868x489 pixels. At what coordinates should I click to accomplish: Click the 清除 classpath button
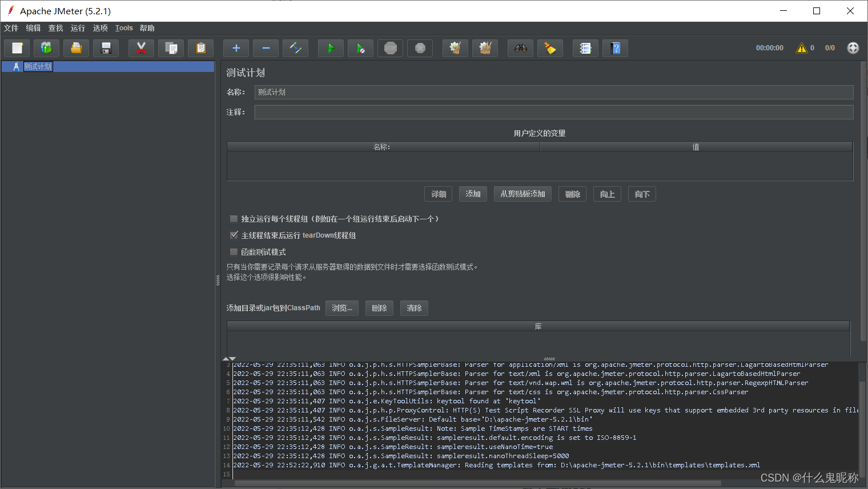click(414, 308)
